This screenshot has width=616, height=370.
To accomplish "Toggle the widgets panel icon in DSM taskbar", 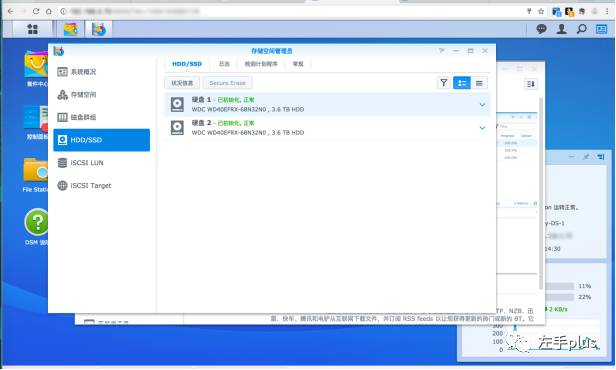I will click(x=601, y=29).
